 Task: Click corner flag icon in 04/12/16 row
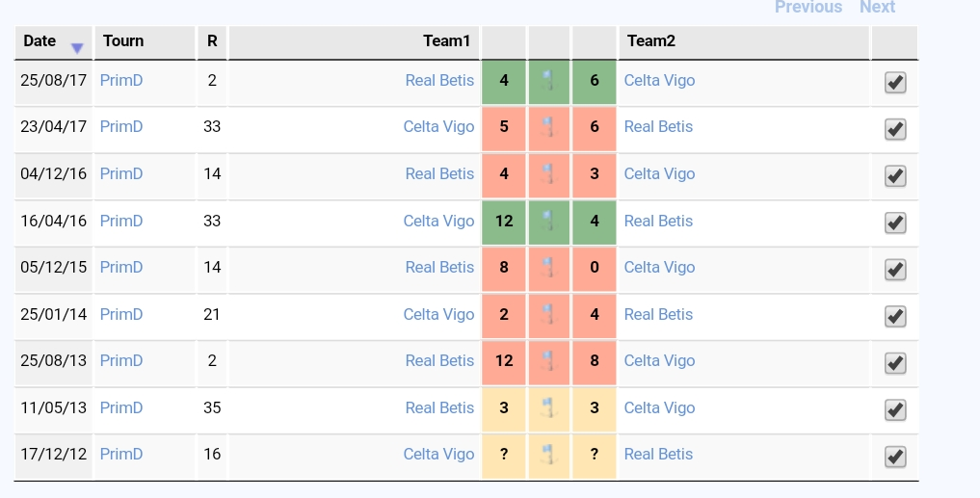548,174
